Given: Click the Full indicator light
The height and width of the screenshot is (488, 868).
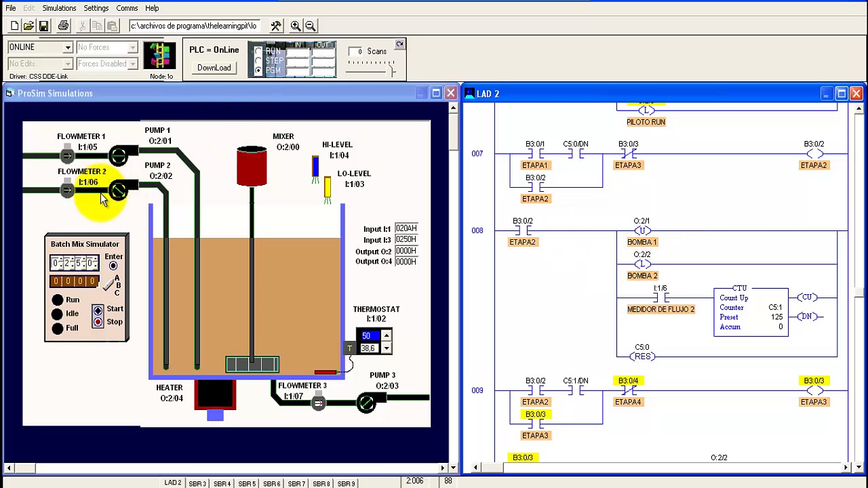Looking at the screenshot, I should tap(58, 328).
